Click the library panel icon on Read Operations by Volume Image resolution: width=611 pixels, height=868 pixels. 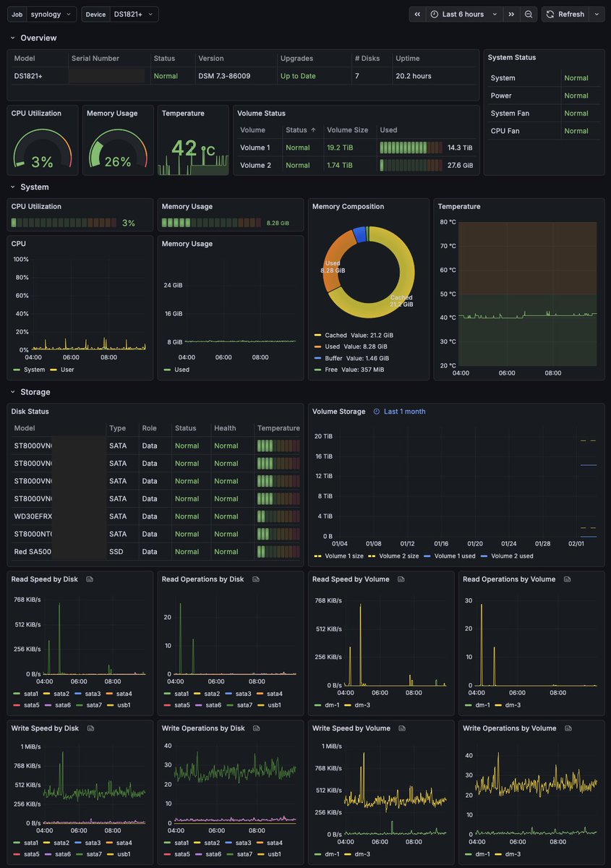coord(567,579)
